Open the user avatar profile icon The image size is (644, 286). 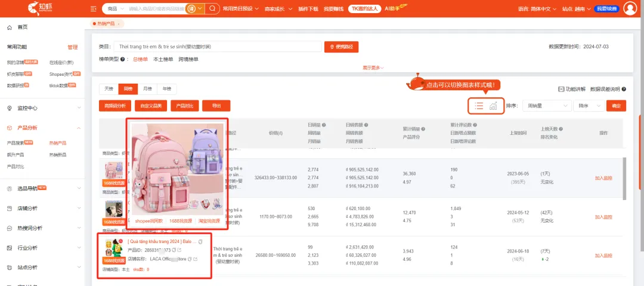click(x=630, y=8)
